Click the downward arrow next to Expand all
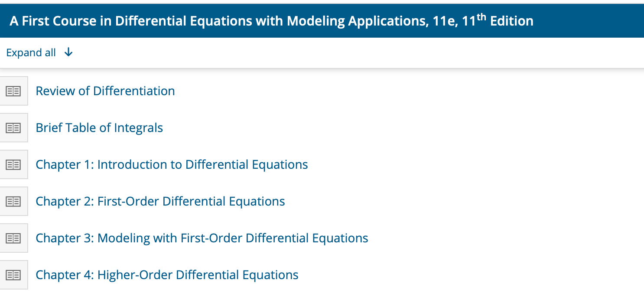 pyautogui.click(x=68, y=52)
